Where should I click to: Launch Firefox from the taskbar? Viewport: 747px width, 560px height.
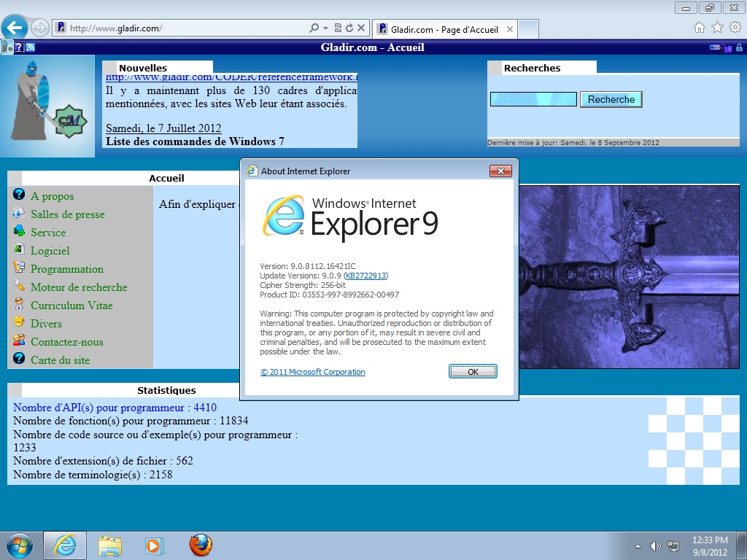pyautogui.click(x=201, y=545)
